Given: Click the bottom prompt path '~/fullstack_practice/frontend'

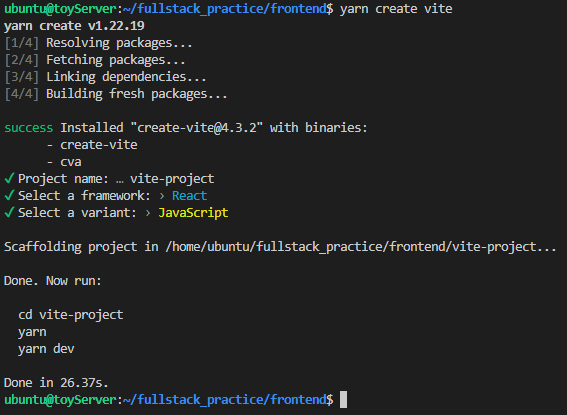Looking at the screenshot, I should coord(224,400).
